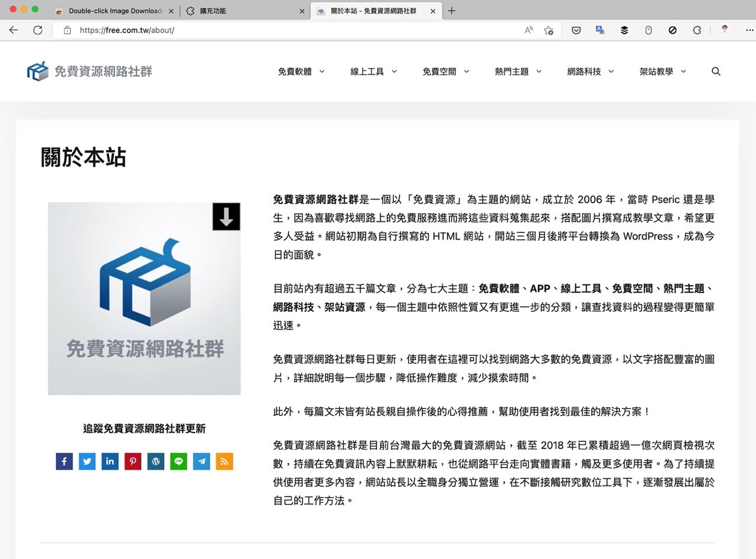The width and height of the screenshot is (756, 559).
Task: Click the mouse-shaped Double-click Image Downloader extension icon
Action: pyautogui.click(x=649, y=30)
